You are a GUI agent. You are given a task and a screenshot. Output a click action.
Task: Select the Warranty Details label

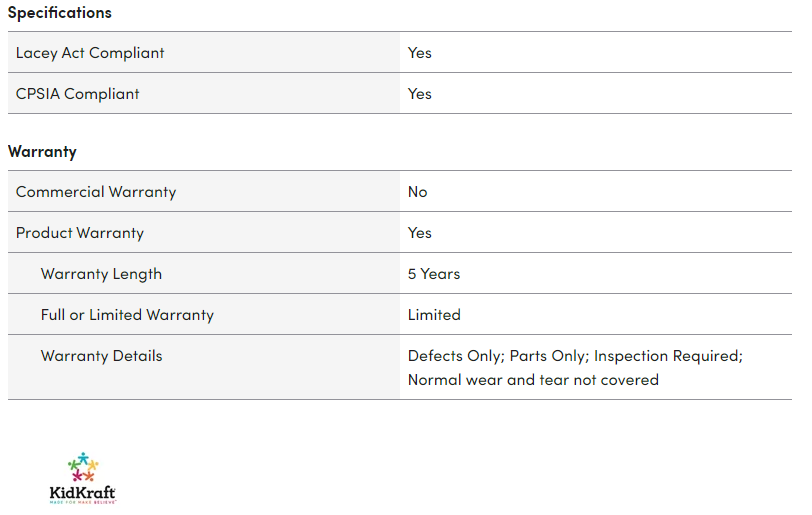click(x=101, y=355)
